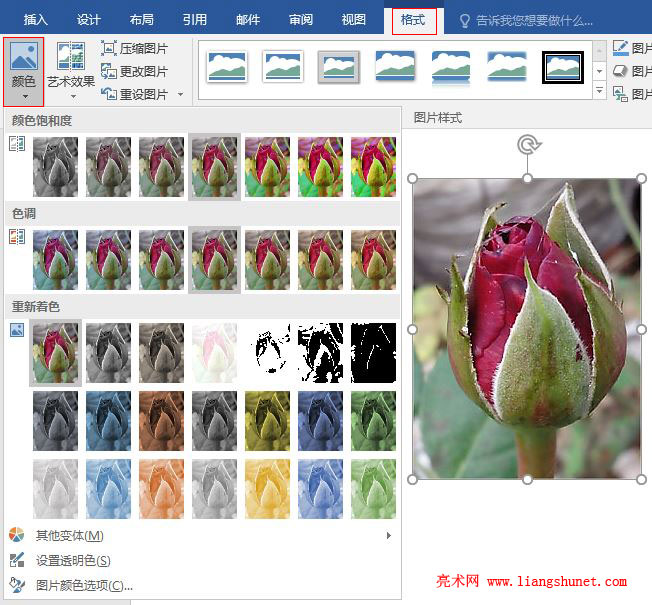The width and height of the screenshot is (652, 605).
Task: Choose the dark orange recolor thumbnail
Action: tap(161, 421)
